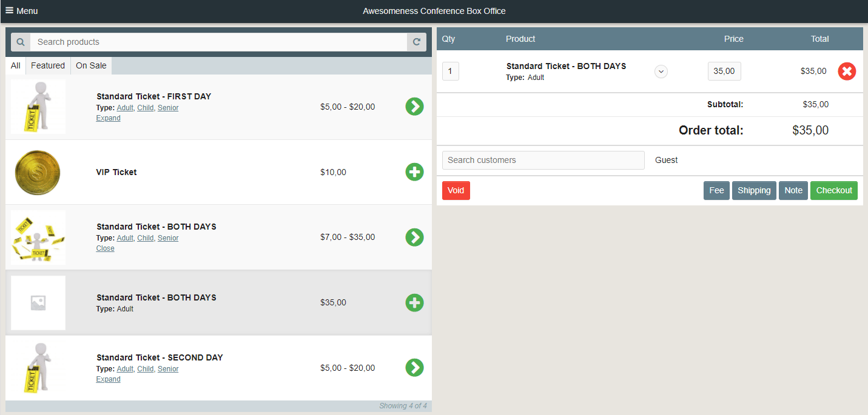The height and width of the screenshot is (415, 868).
Task: Click the Checkout button
Action: (x=833, y=190)
